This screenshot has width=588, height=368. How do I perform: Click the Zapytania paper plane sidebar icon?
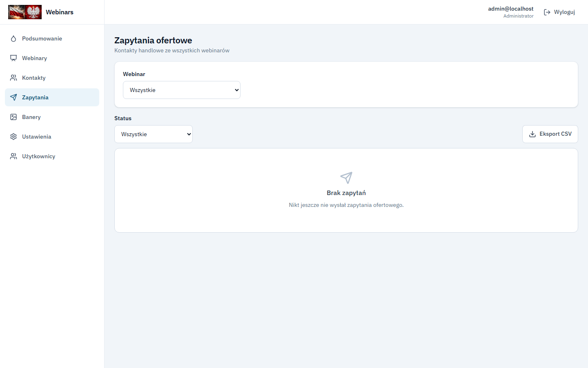point(13,97)
